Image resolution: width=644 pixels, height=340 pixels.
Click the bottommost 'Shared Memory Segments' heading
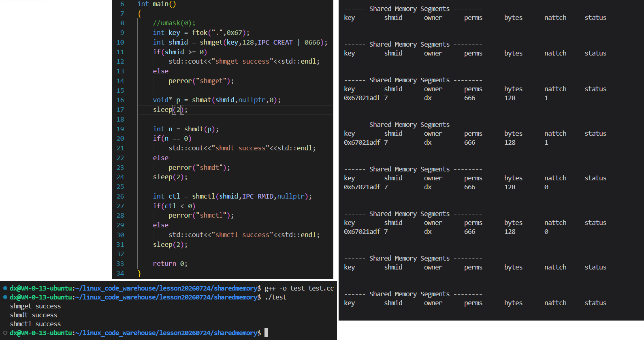click(409, 294)
